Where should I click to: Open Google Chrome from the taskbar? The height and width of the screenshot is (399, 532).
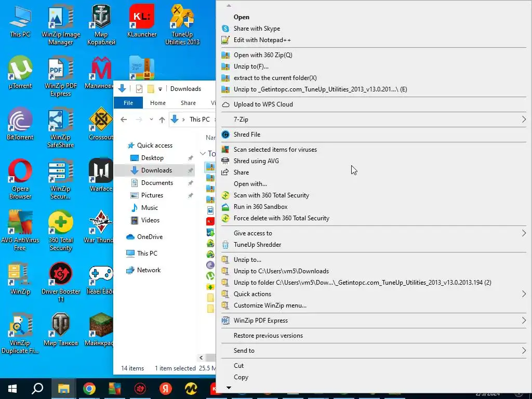89,389
